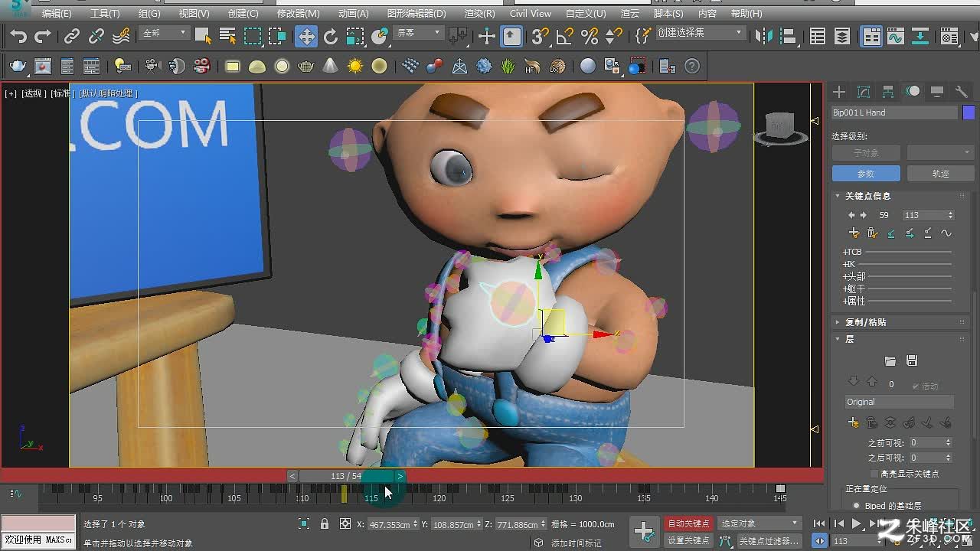Screen dimensions: 980x551
Task: Toggle the 活动 checkbox
Action: pyautogui.click(x=916, y=386)
